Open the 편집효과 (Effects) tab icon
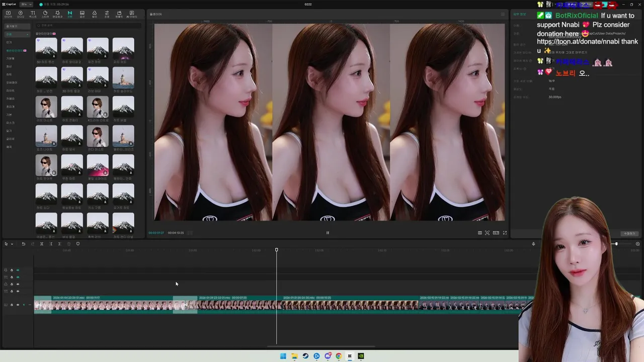The image size is (644, 362). click(x=57, y=14)
